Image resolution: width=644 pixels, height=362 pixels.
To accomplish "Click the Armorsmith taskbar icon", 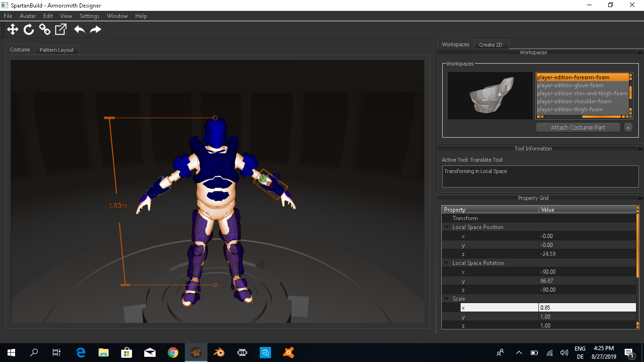I will [196, 352].
